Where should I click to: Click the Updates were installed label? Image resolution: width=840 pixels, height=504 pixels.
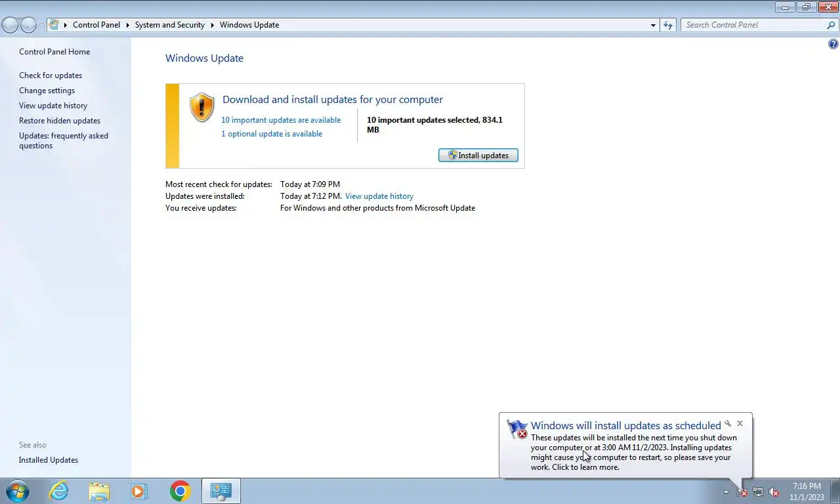point(205,196)
